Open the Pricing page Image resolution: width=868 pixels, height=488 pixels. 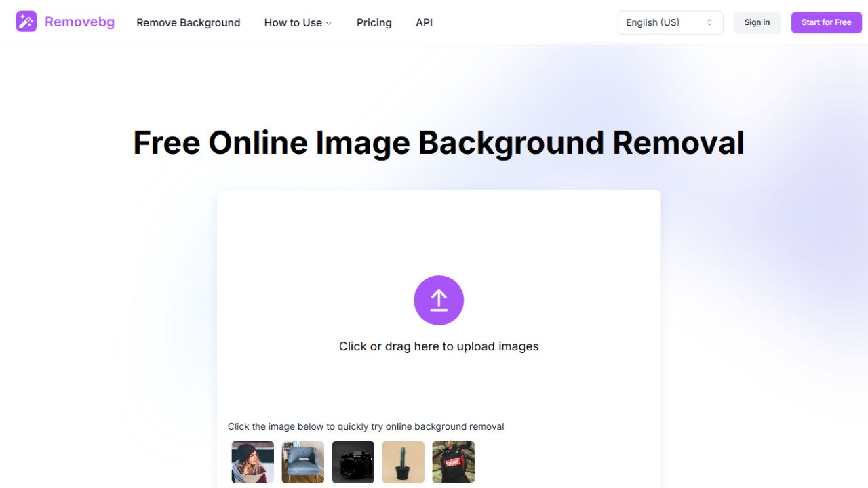[x=374, y=22]
